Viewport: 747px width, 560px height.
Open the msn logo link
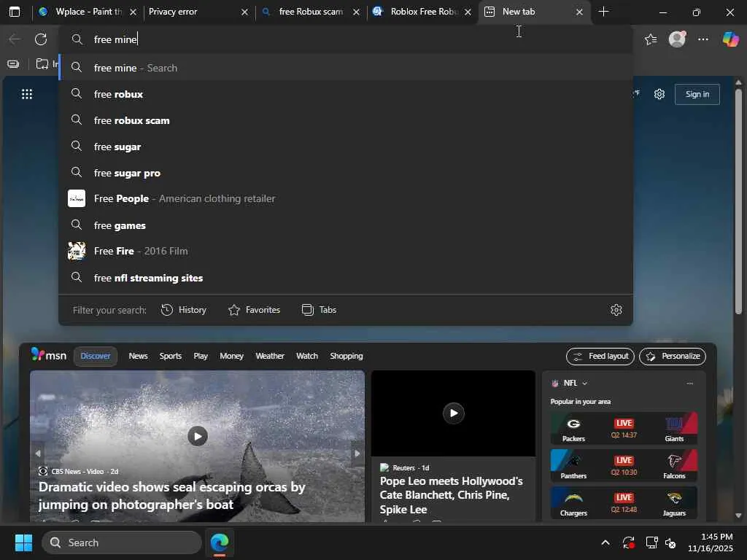[49, 355]
